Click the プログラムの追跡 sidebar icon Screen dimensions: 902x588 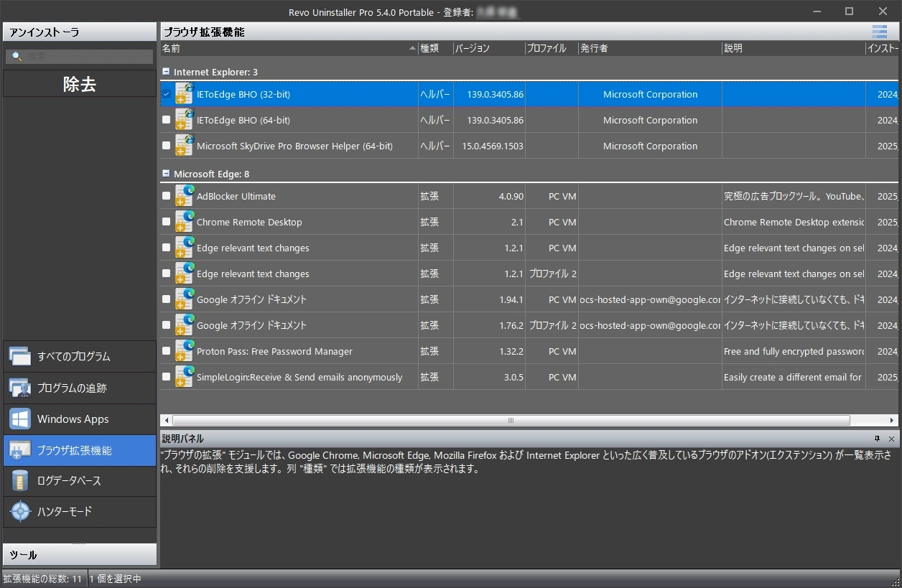coord(20,388)
